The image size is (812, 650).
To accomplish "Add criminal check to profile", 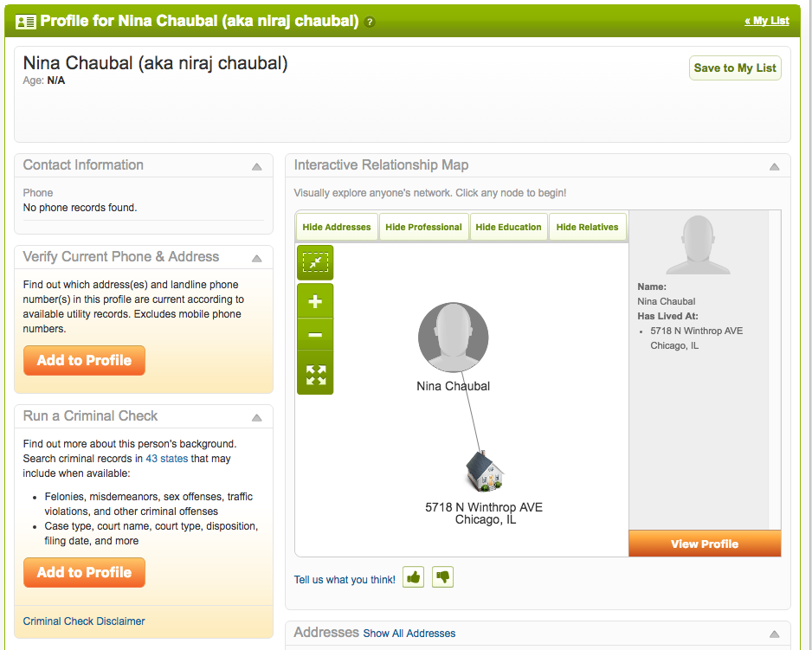I will point(85,572).
